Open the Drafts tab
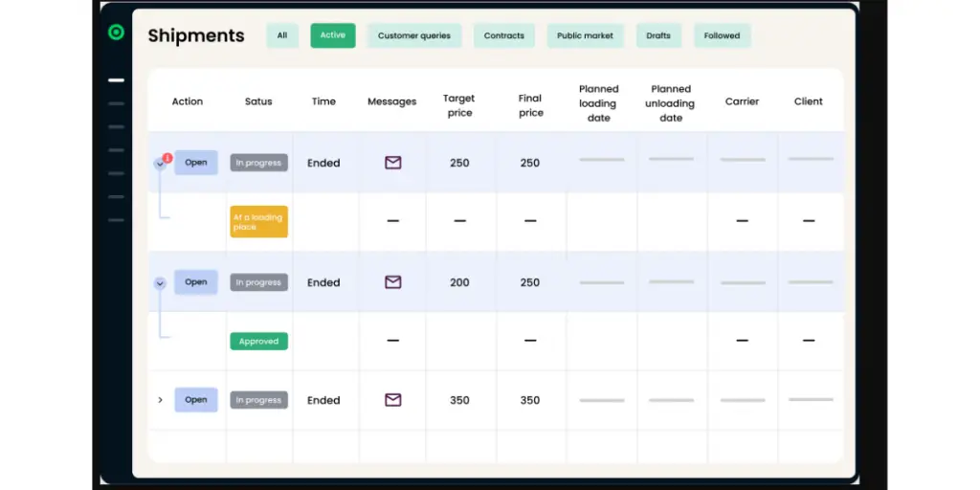980x490 pixels. 658,35
